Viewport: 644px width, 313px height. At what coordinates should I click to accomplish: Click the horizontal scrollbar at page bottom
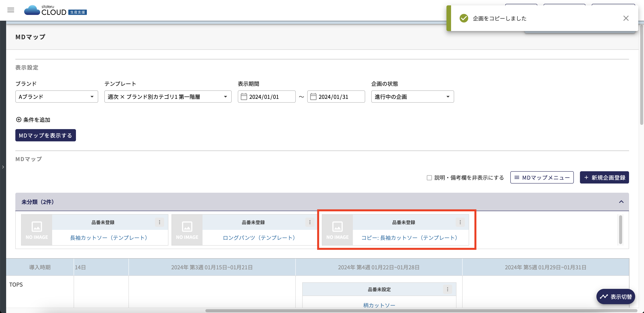coord(421,311)
